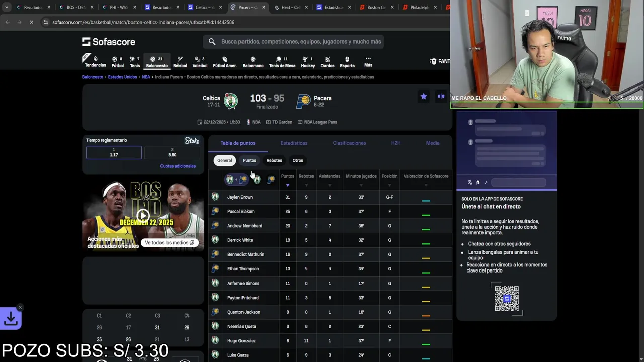
Task: Select the Rebotes stats pill
Action: [x=274, y=160]
